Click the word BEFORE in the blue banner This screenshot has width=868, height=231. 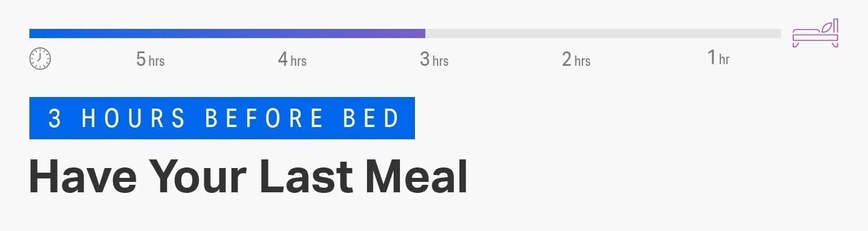[x=264, y=118]
